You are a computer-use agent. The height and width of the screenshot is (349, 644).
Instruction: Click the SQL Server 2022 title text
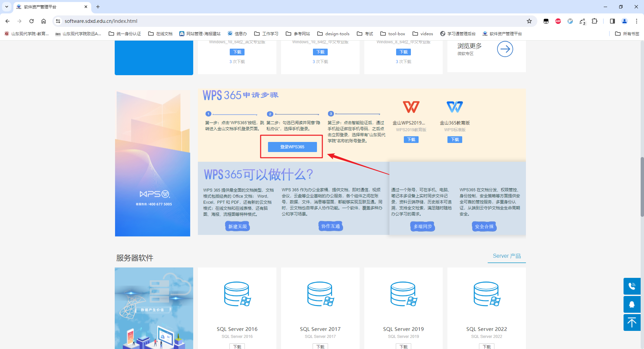(487, 329)
